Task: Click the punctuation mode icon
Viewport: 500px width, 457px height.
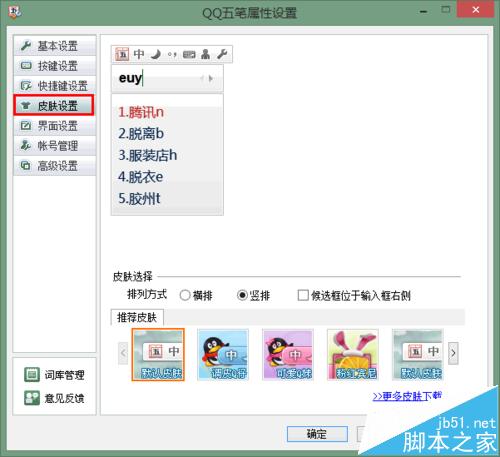Action: (x=172, y=54)
